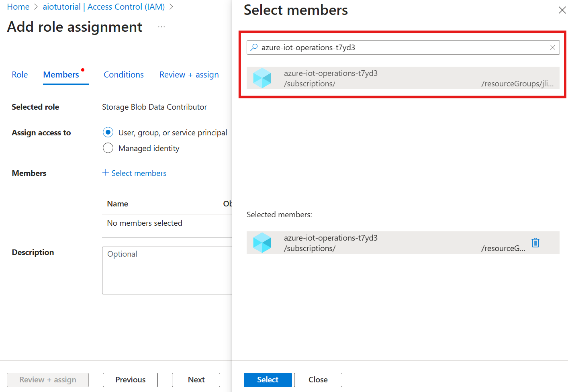Click the Select members link
568x392 pixels.
[x=139, y=173]
